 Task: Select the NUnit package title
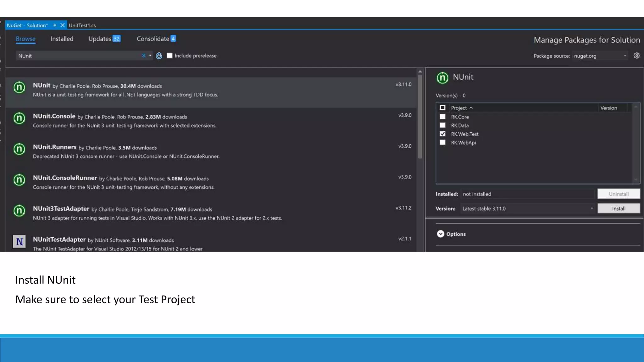[42, 85]
